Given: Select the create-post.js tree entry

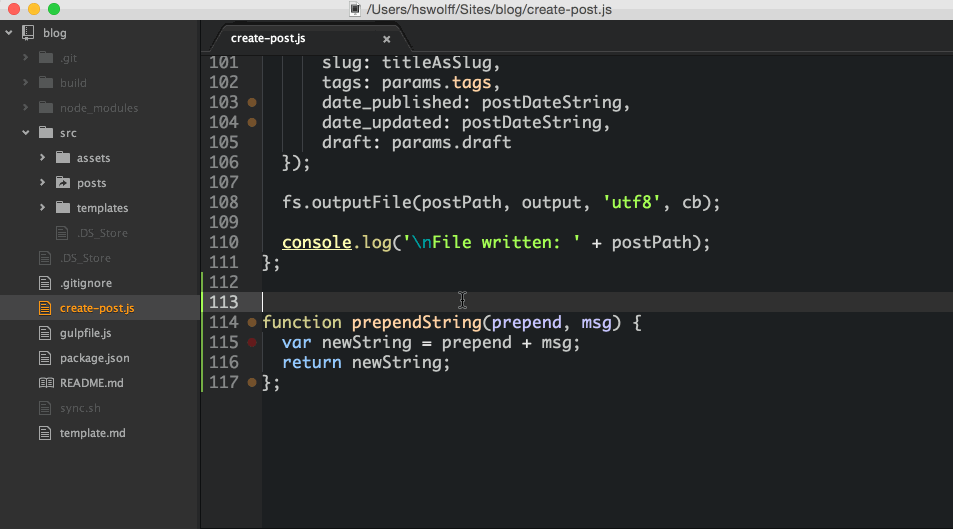Looking at the screenshot, I should (97, 308).
